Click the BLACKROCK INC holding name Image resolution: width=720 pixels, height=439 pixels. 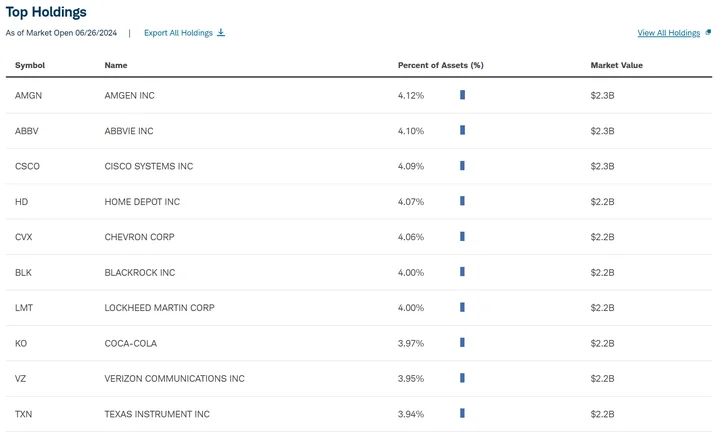click(x=139, y=273)
